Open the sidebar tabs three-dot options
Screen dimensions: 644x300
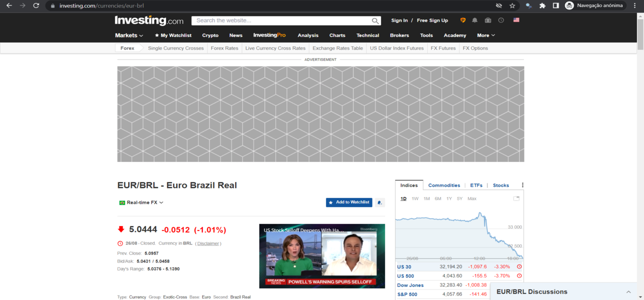click(522, 185)
